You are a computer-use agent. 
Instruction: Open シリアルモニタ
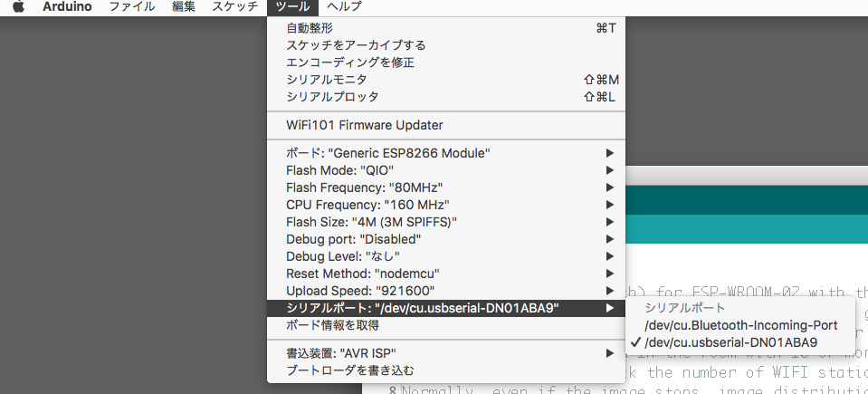(446, 80)
